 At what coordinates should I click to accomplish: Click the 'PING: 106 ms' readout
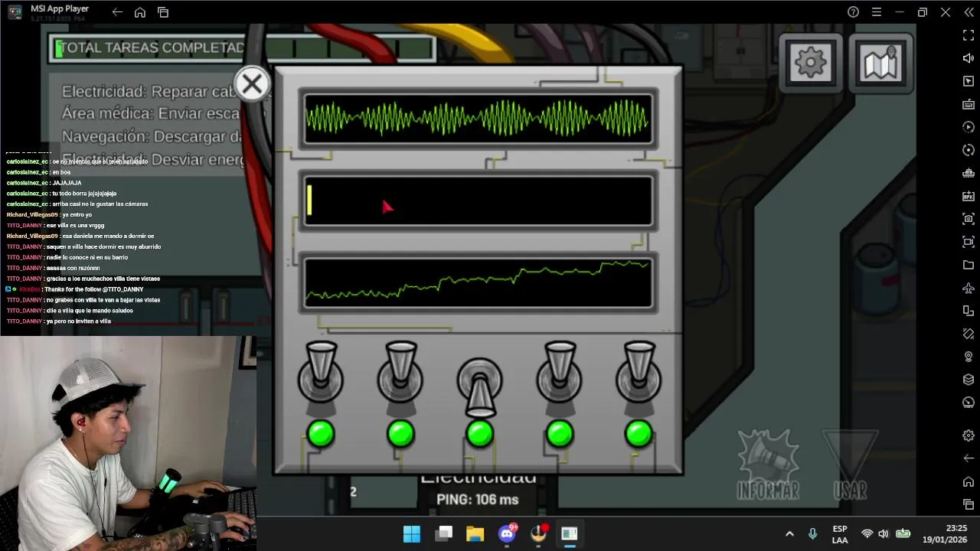(x=478, y=500)
